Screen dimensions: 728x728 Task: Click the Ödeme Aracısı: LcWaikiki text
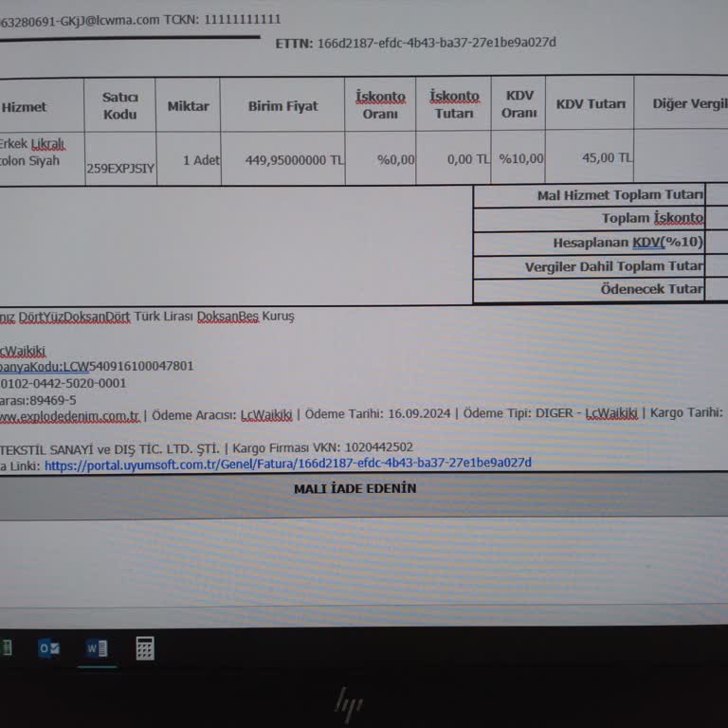[222, 415]
